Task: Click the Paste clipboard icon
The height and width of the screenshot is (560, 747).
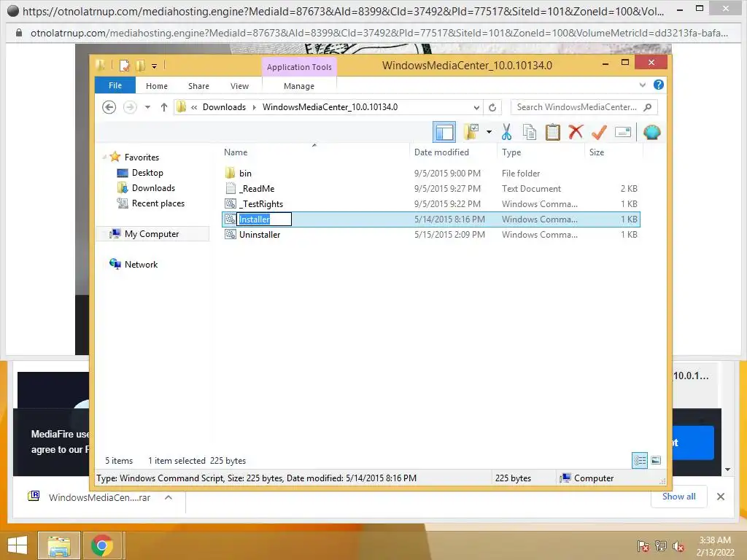Action: [x=553, y=132]
